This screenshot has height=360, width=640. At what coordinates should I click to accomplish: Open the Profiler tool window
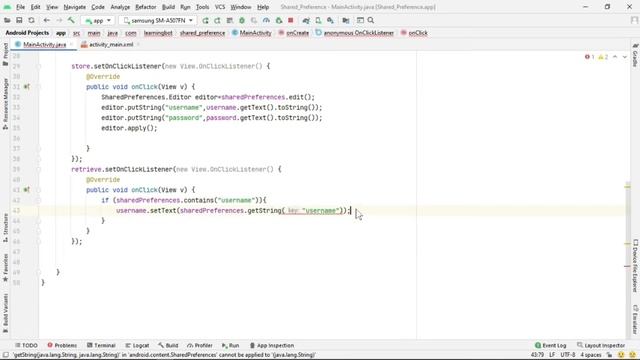click(200, 345)
